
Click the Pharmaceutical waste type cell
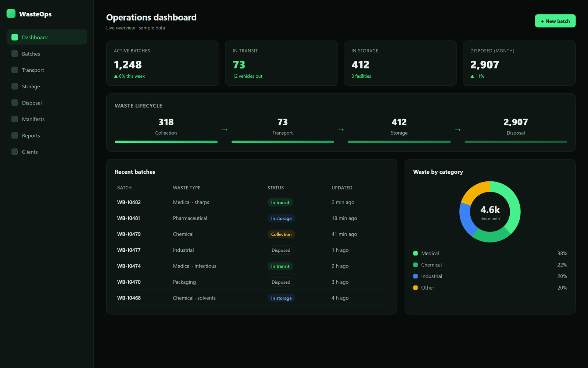(190, 218)
